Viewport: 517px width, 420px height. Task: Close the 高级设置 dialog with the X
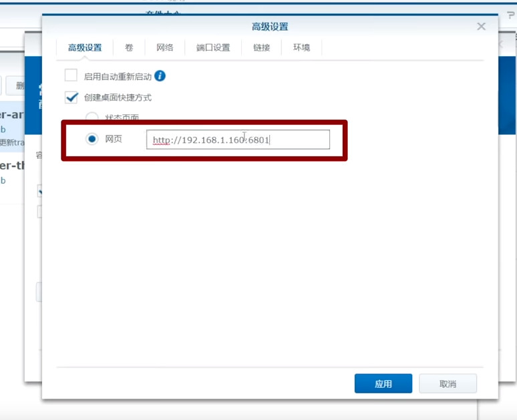[x=481, y=27]
